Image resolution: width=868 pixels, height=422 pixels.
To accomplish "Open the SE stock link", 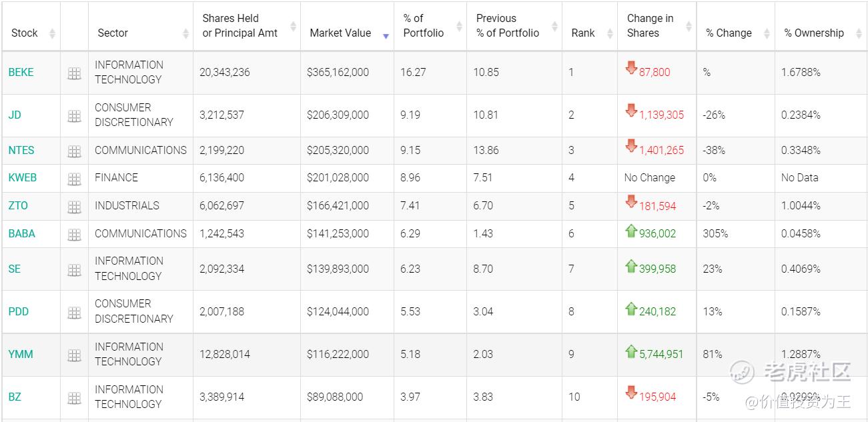I will pos(15,269).
